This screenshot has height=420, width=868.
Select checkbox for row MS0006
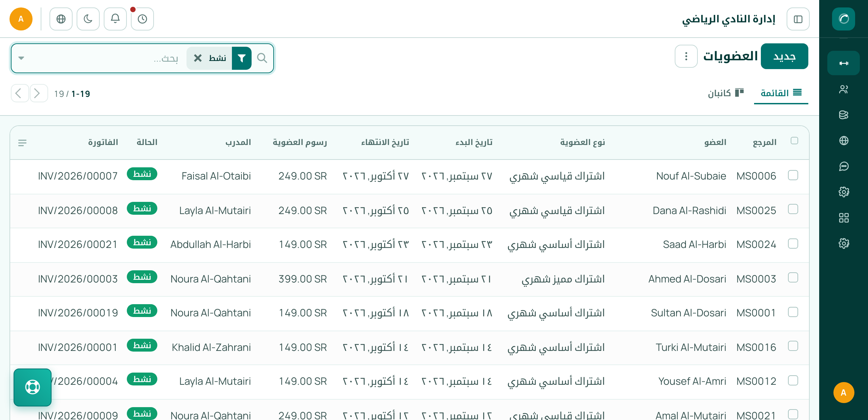(793, 175)
